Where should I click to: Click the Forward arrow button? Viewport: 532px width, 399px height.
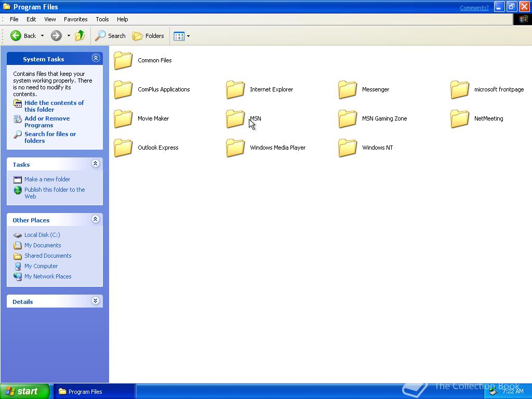56,36
